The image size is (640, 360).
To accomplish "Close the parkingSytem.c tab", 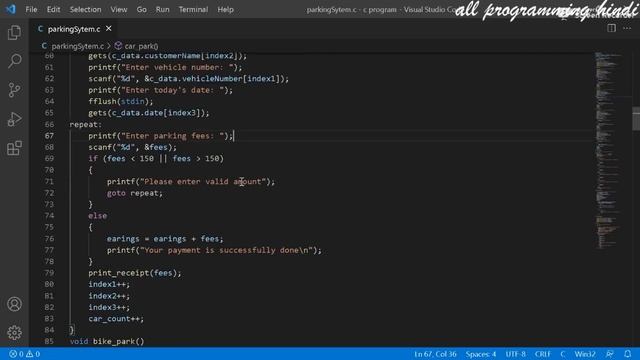I will pos(109,29).
